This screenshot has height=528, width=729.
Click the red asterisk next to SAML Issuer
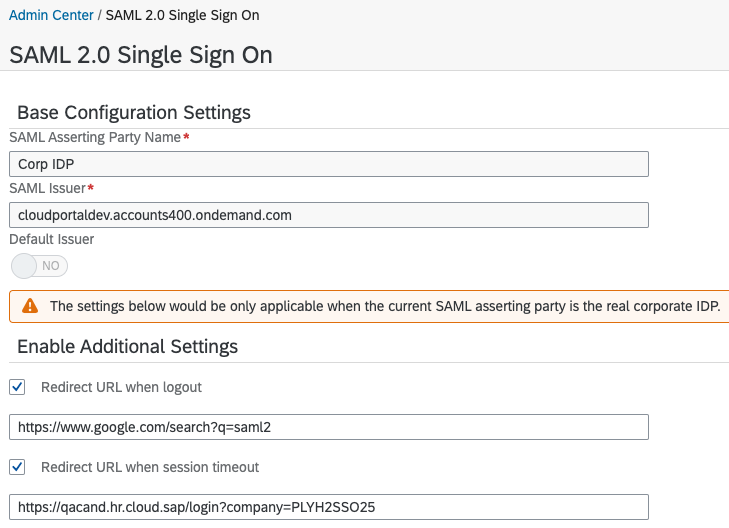click(x=91, y=187)
